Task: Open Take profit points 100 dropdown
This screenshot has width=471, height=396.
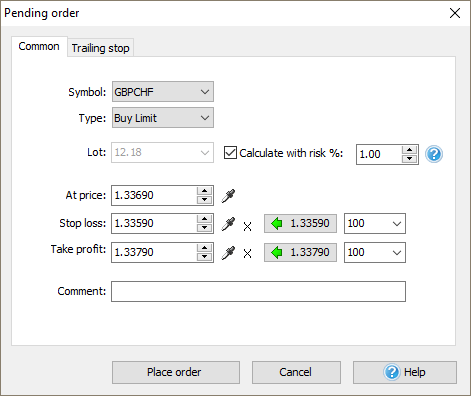Action: [x=375, y=252]
